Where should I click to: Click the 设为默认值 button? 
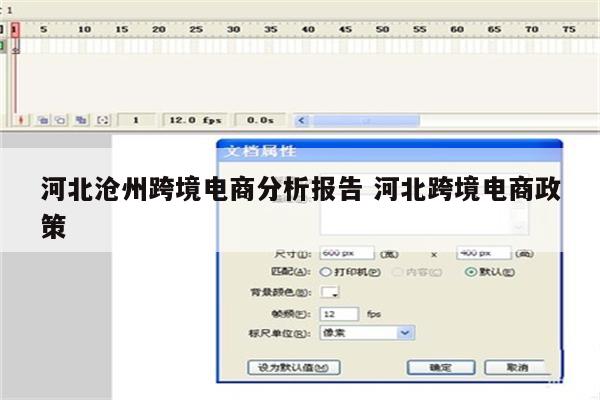click(294, 368)
